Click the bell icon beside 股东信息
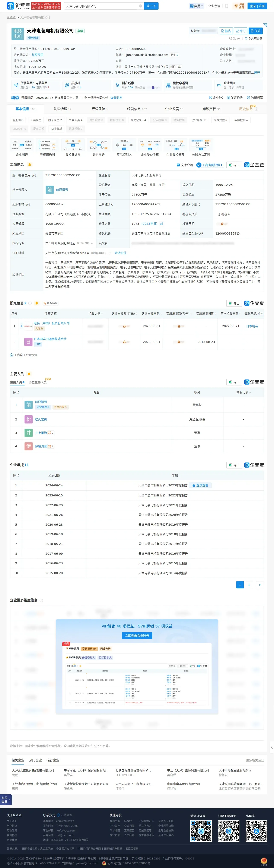Image resolution: width=274 pixels, height=868 pixels. pos(37,303)
